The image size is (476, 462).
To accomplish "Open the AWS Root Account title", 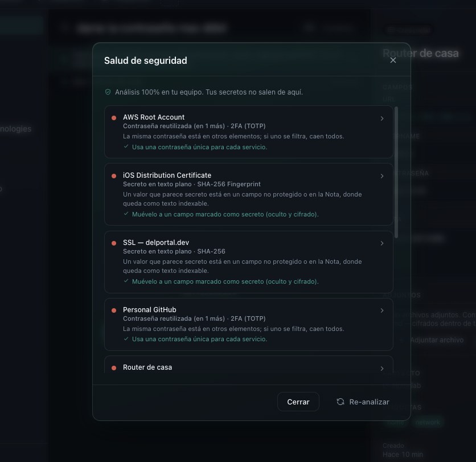I will tap(154, 117).
